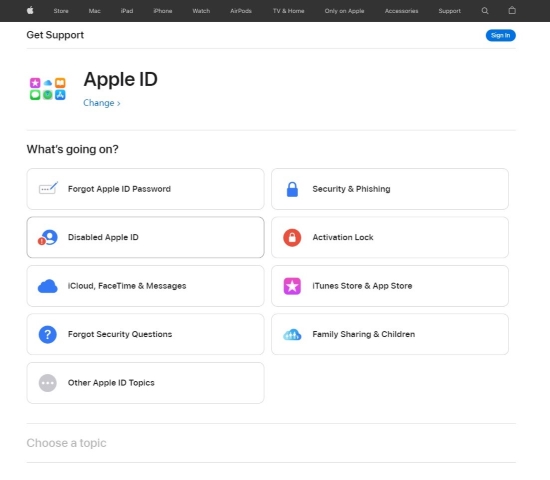Image resolution: width=550 pixels, height=480 pixels.
Task: Open the shopping bag icon
Action: coord(512,11)
